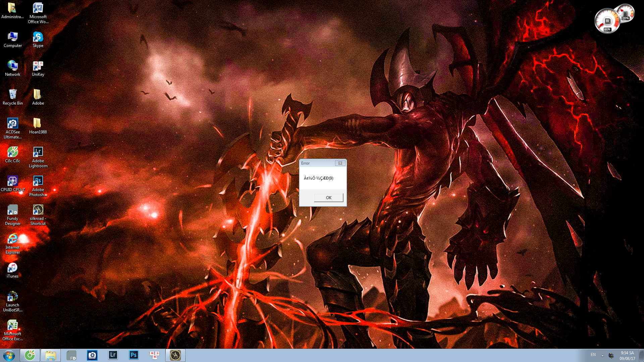Select the iTunes desktop shortcut
This screenshot has height=362, width=644.
(12, 270)
